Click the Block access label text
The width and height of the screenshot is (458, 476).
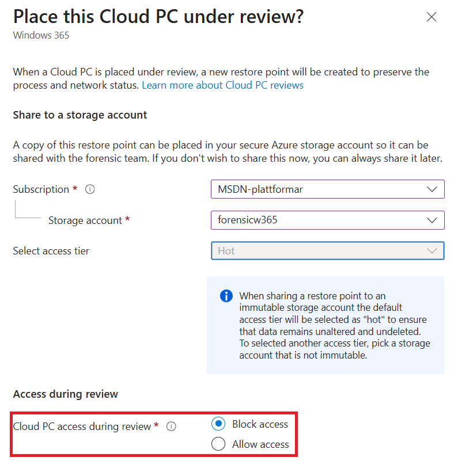pos(260,424)
